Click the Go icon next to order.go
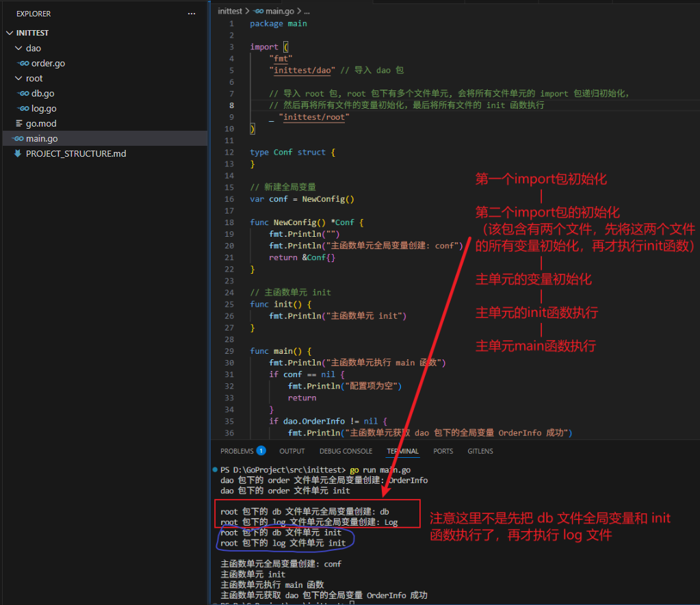 click(x=23, y=64)
